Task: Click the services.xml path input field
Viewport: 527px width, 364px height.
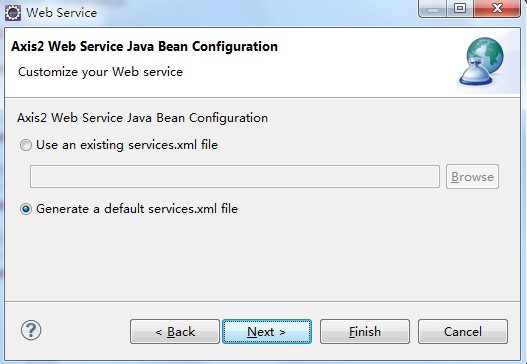Action: [235, 176]
